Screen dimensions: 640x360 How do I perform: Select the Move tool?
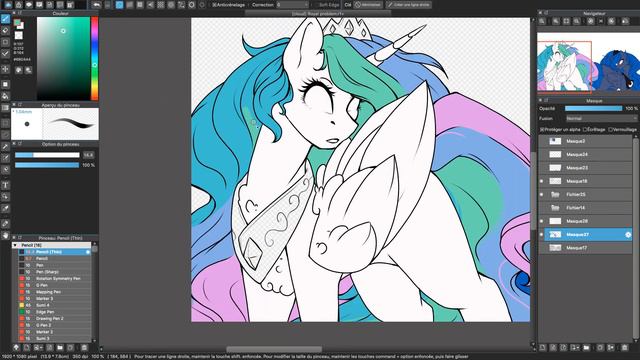point(5,69)
